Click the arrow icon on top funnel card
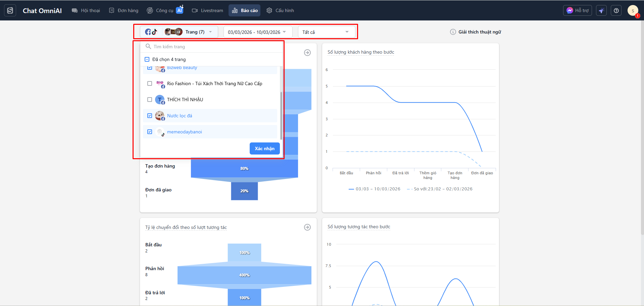The image size is (644, 306). point(307,53)
